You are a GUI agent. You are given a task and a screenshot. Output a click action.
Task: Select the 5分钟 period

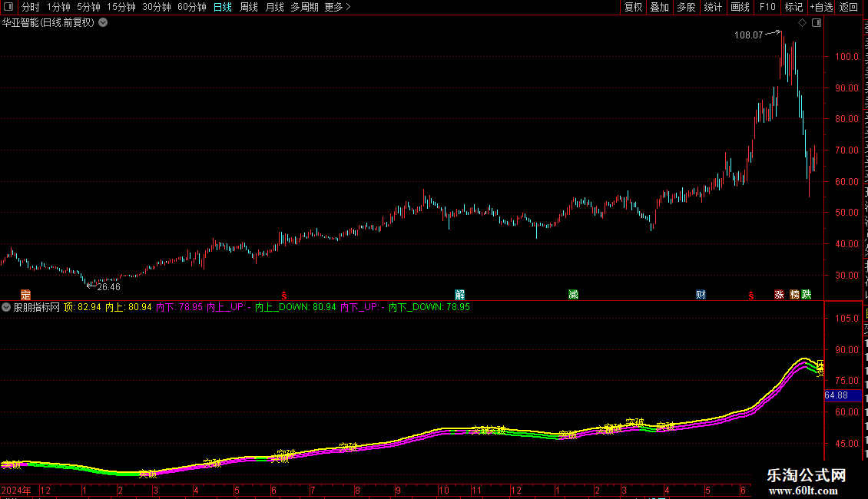point(88,7)
